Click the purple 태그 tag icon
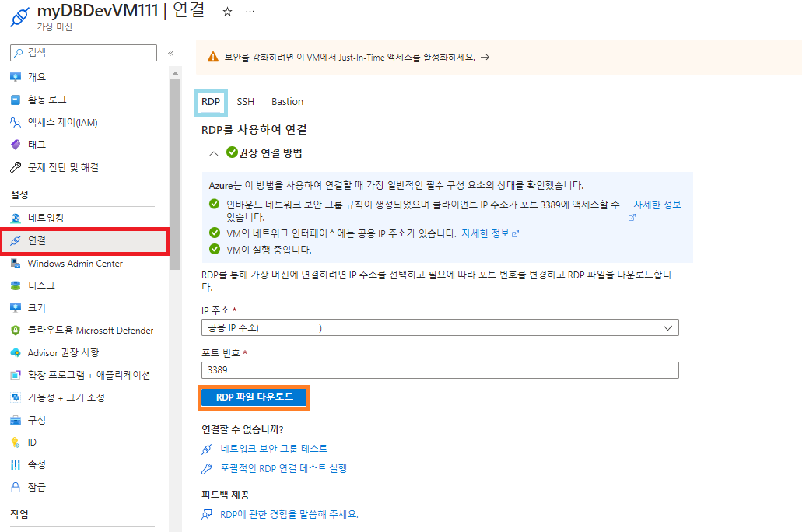Screen dimensions: 802x532 coord(16,145)
